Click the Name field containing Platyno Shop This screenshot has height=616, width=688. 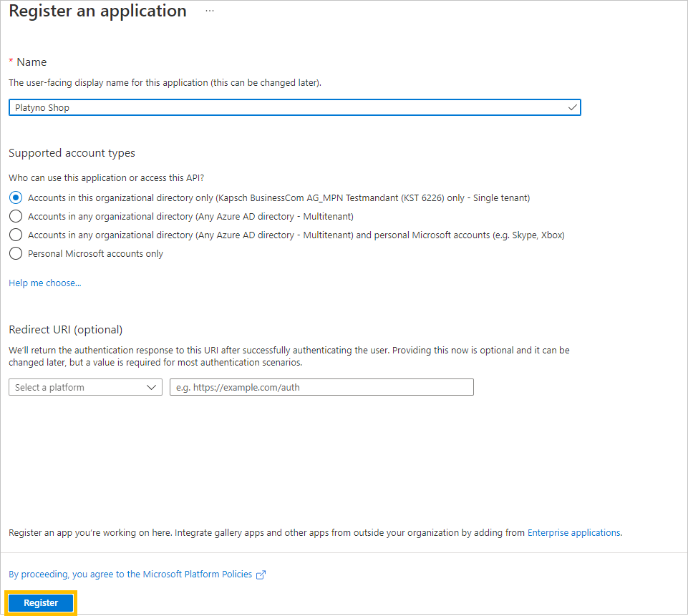(x=295, y=107)
